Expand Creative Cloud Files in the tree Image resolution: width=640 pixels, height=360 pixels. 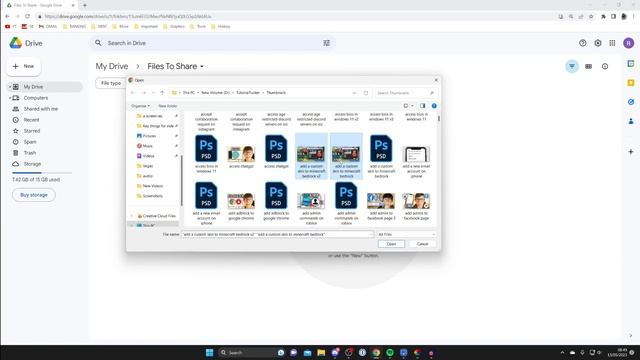(132, 216)
